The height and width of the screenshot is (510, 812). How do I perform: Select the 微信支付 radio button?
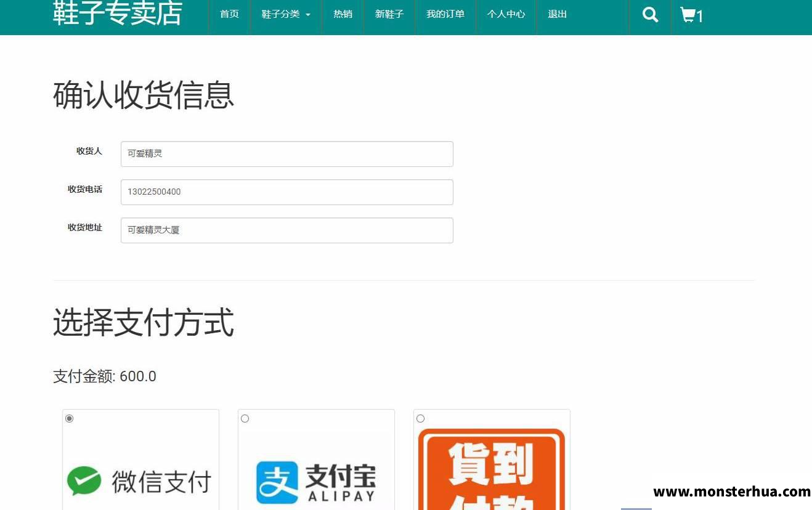[70, 419]
